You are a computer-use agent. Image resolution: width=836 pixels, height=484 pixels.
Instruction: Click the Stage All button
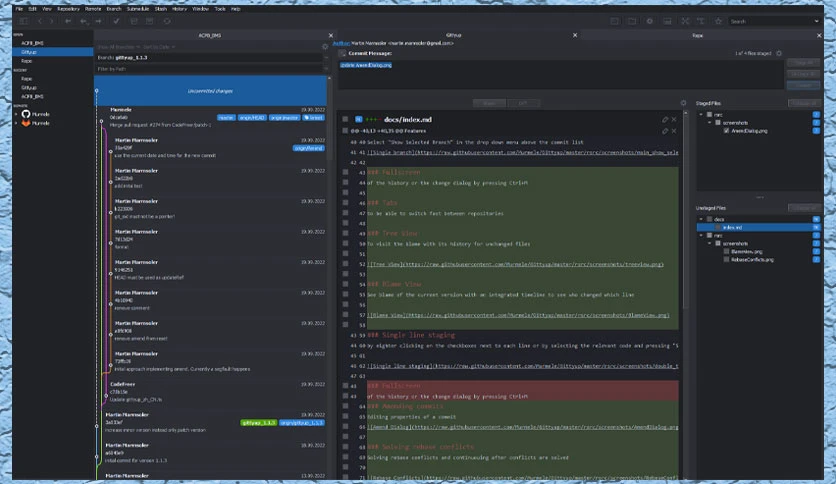[803, 63]
